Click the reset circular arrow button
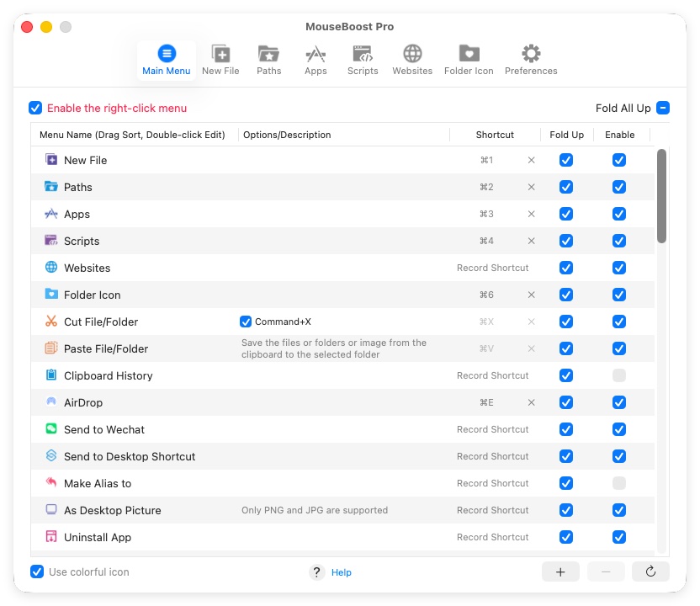 pos(650,571)
